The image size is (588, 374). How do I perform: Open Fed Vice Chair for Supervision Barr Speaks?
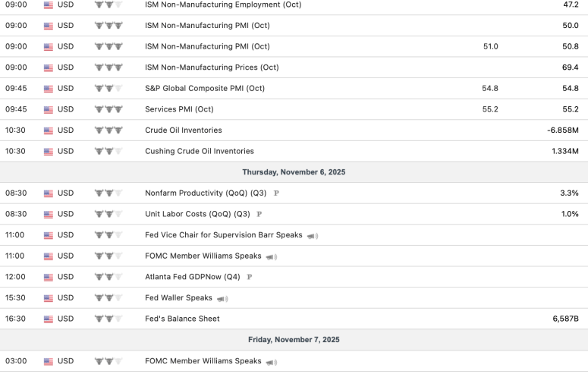[x=224, y=235]
